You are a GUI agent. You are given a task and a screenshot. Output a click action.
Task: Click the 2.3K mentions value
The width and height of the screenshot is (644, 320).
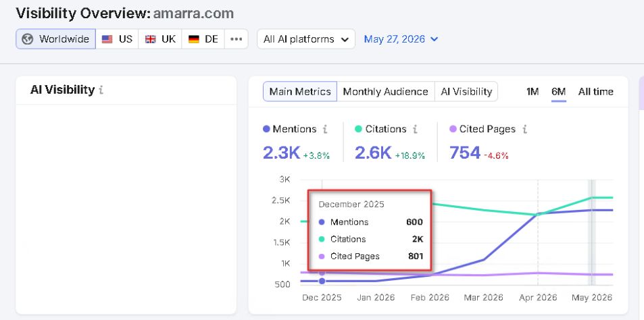pos(281,153)
